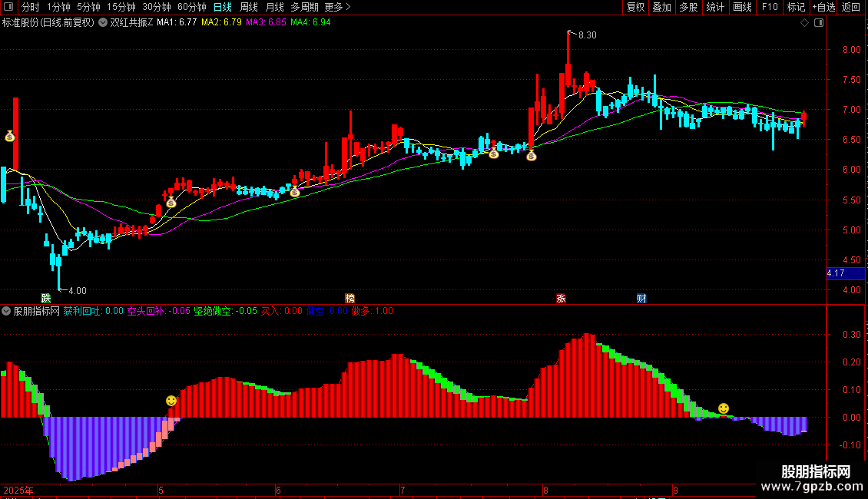868x499 pixels.
Task: Switch to the 30分钟 period
Action: pos(157,7)
